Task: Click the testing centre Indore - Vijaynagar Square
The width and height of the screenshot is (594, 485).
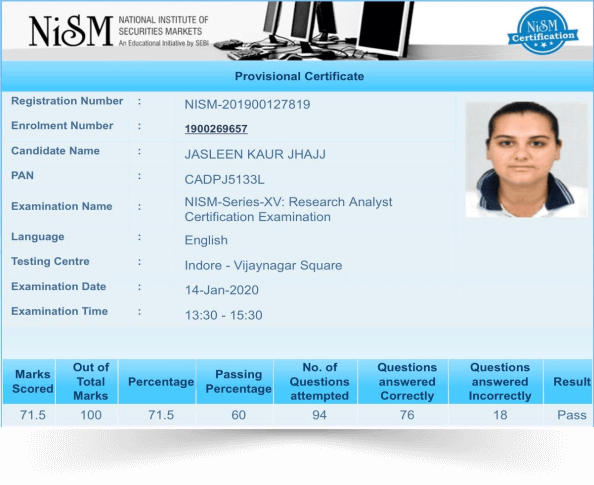Action: click(x=263, y=265)
